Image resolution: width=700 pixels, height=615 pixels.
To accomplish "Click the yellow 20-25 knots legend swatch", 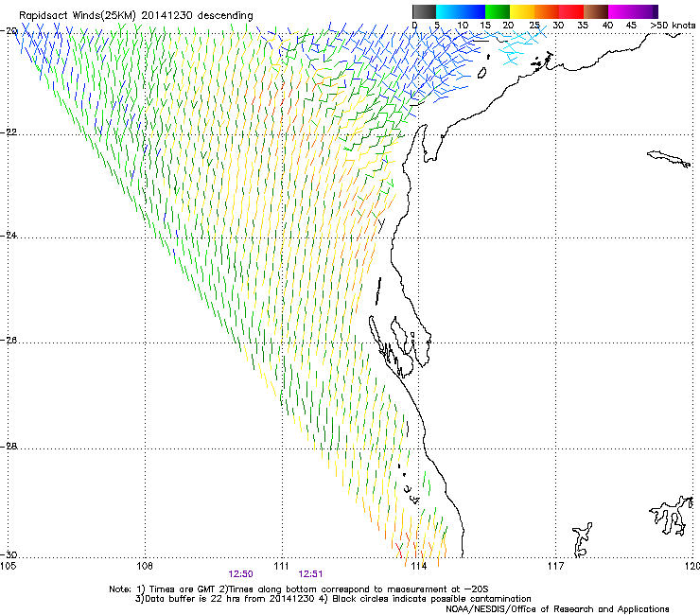I will coord(522,11).
